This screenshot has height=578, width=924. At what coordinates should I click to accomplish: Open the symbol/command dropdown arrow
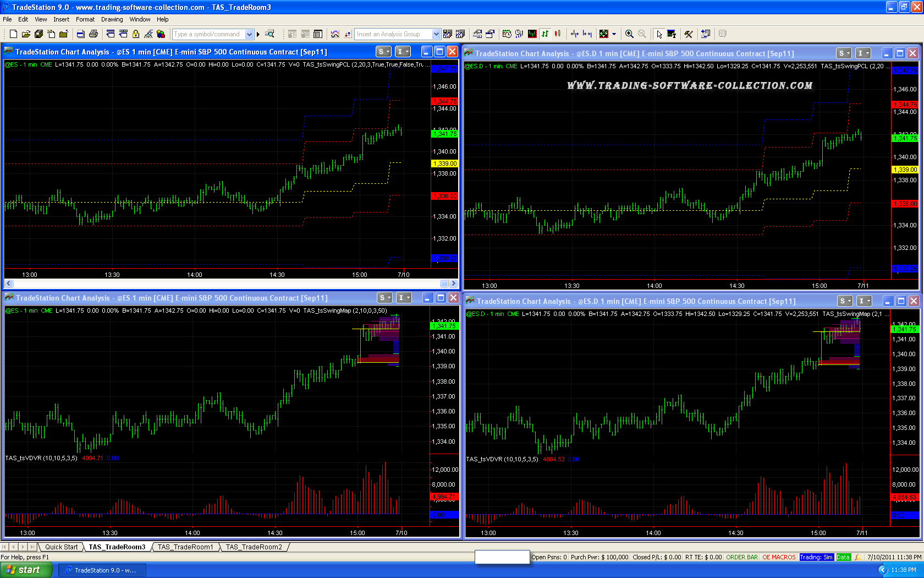click(x=249, y=34)
